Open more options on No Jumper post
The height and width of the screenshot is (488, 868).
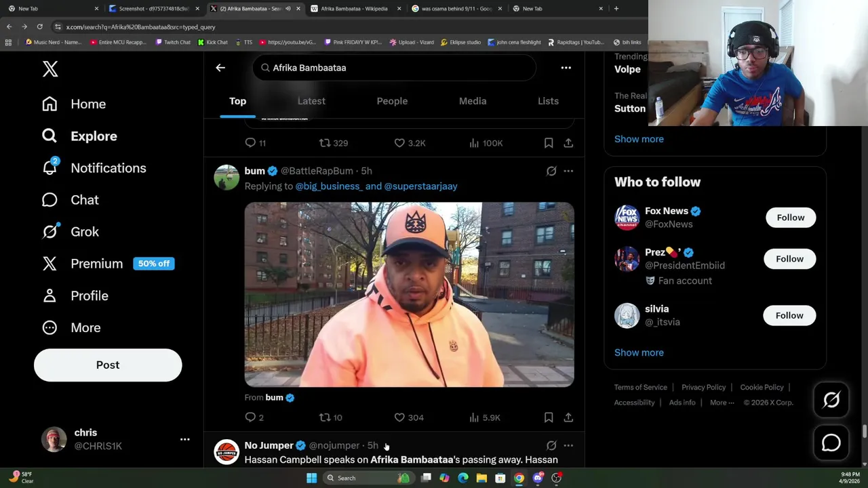pyautogui.click(x=568, y=445)
